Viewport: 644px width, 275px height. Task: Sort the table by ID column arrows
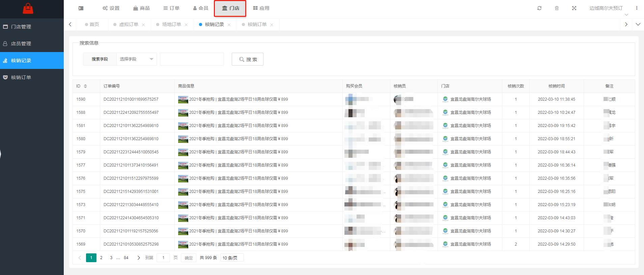click(x=85, y=86)
